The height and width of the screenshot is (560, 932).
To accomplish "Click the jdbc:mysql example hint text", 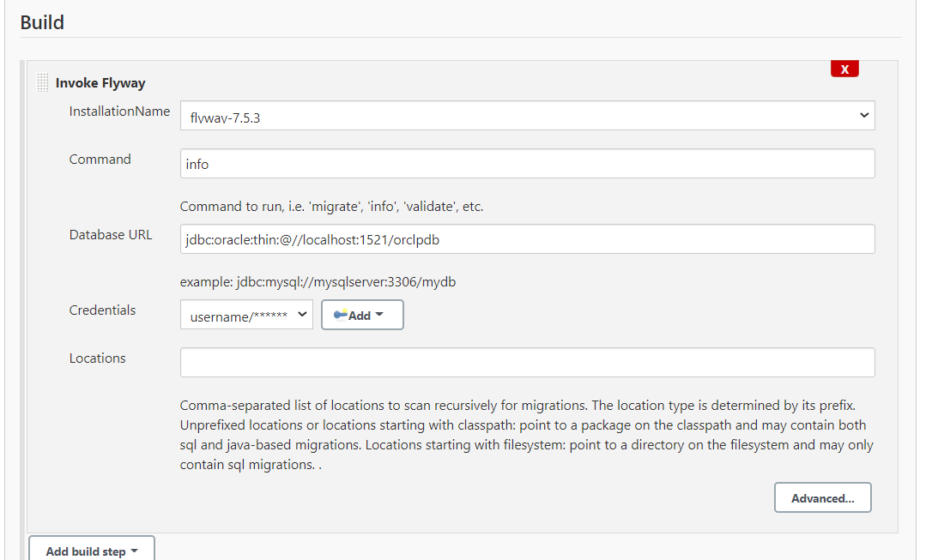I will click(x=317, y=281).
